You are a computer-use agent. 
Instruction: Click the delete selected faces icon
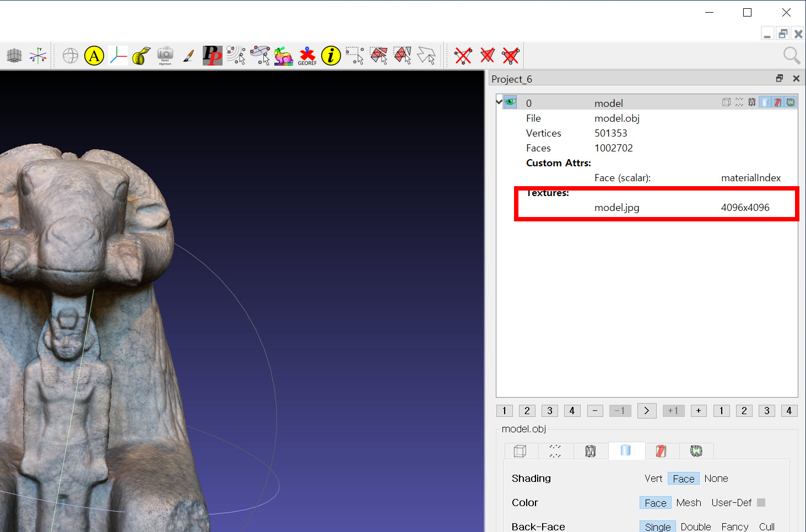pos(487,56)
